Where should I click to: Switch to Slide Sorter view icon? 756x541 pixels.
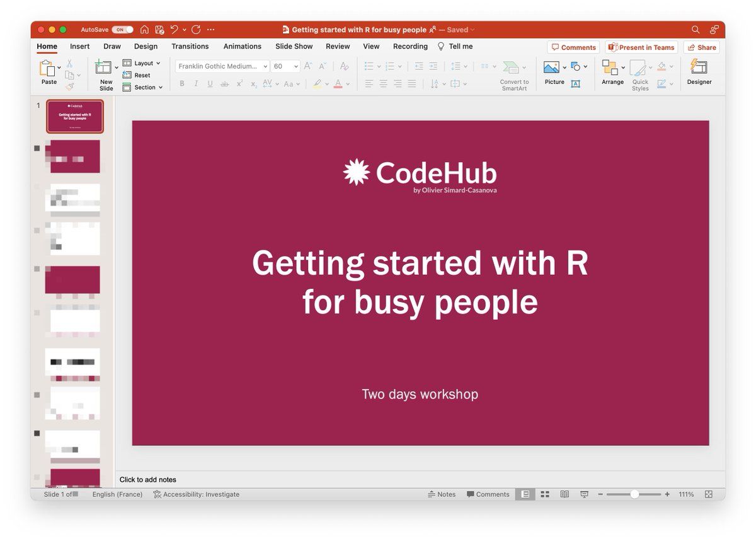(545, 494)
